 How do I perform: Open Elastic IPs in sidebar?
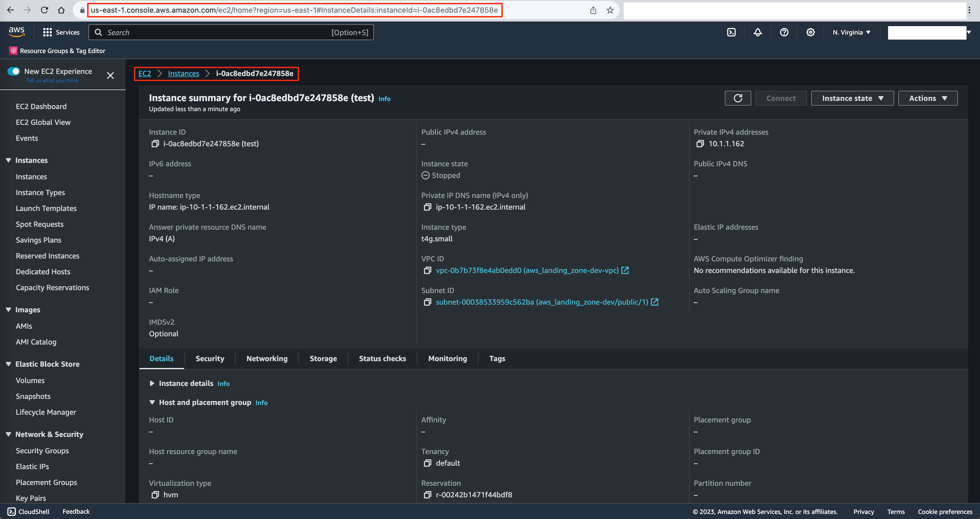32,466
